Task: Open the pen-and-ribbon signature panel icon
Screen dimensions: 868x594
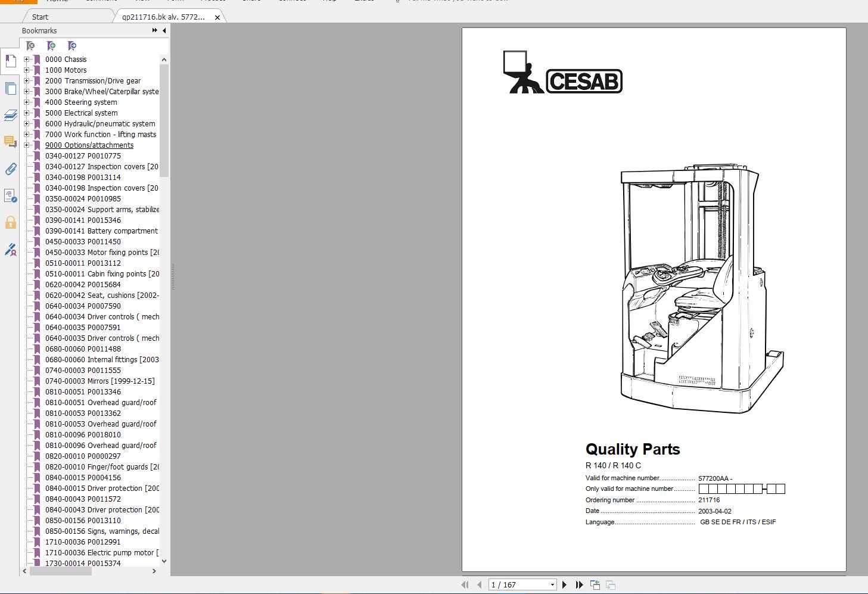Action: 10,250
